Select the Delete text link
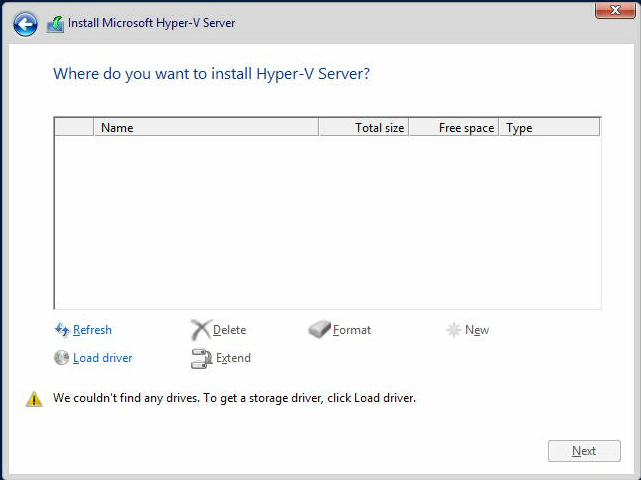The width and height of the screenshot is (641, 480). (x=229, y=330)
